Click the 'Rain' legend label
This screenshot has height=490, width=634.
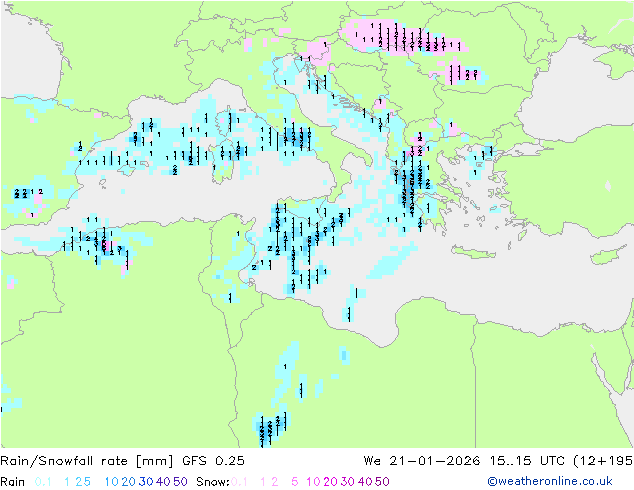(13, 482)
